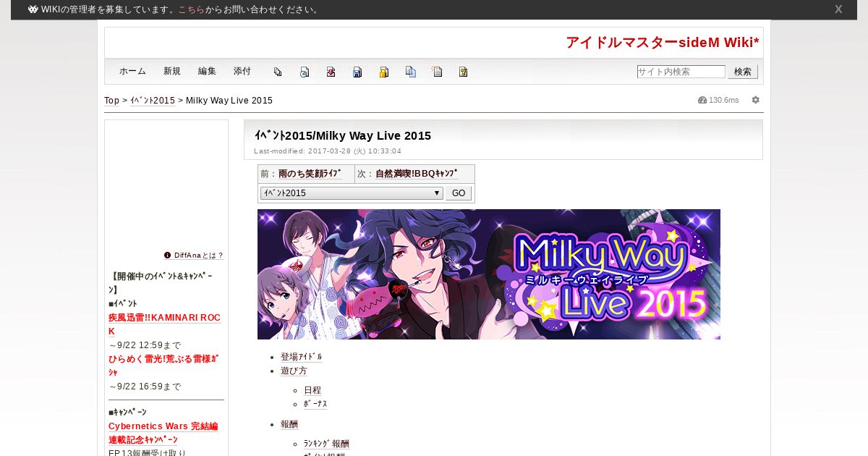Click the 検索 search button
The width and height of the screenshot is (868, 456).
743,72
